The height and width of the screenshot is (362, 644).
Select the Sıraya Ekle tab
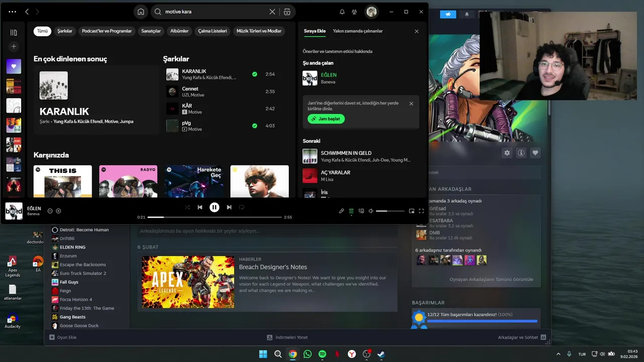tap(315, 31)
